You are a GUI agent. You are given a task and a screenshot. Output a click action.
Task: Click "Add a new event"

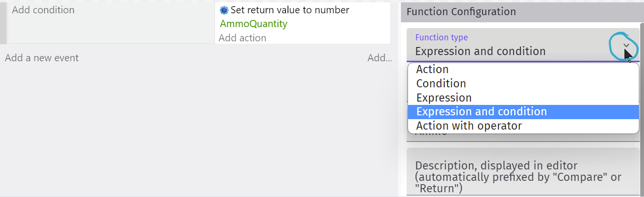(x=42, y=58)
